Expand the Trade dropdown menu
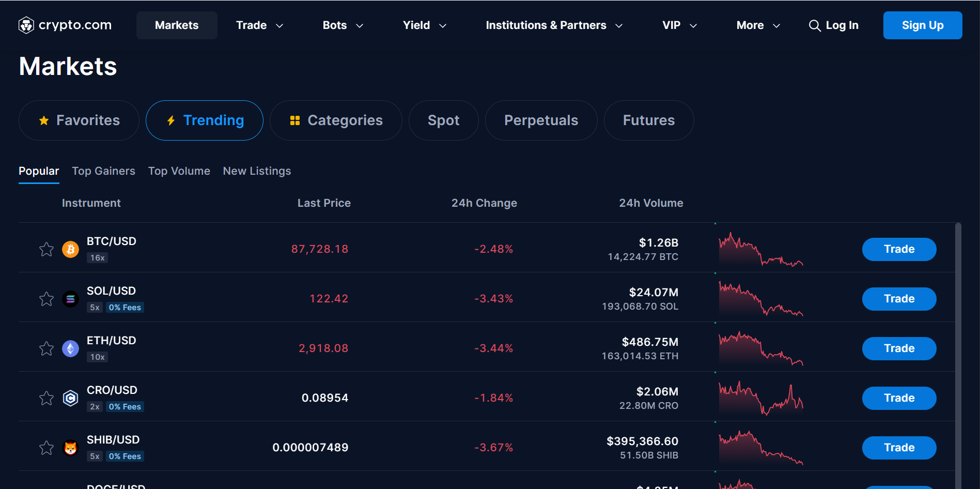 coord(259,25)
